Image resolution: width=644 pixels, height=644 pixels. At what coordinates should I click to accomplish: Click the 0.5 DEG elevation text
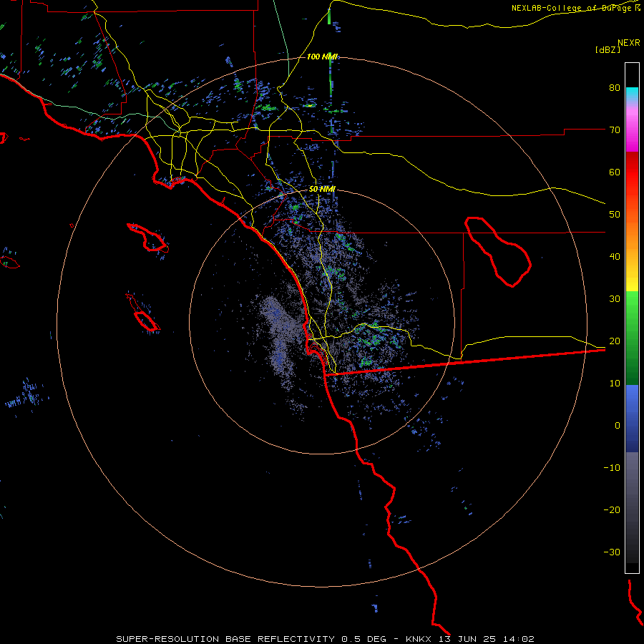364,639
